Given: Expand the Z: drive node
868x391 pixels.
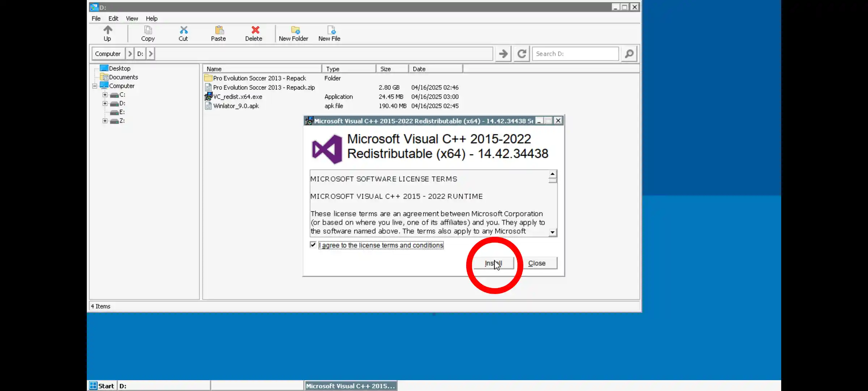Looking at the screenshot, I should pos(105,121).
